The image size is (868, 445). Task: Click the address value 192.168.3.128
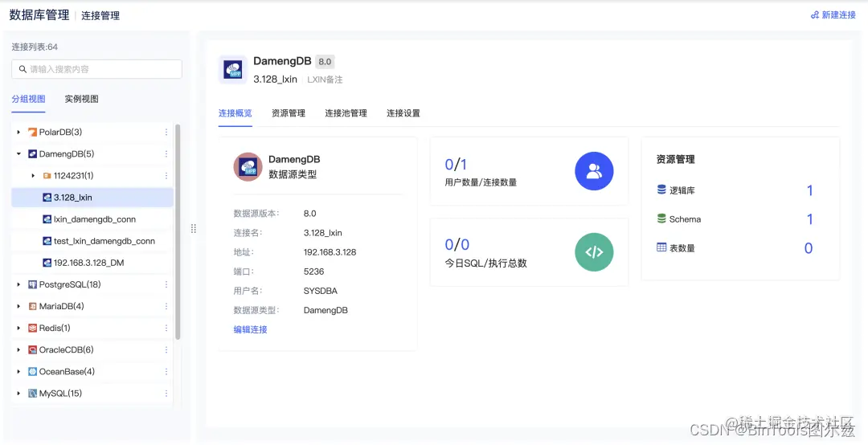[x=330, y=252]
